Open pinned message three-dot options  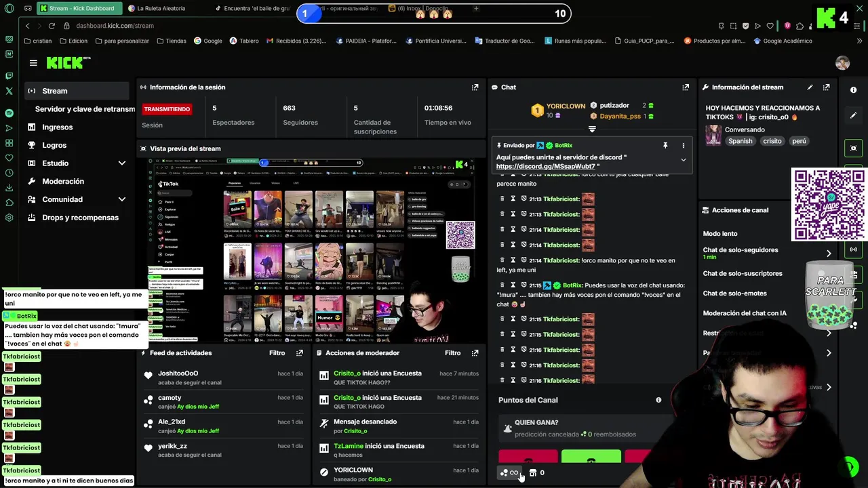(x=683, y=146)
